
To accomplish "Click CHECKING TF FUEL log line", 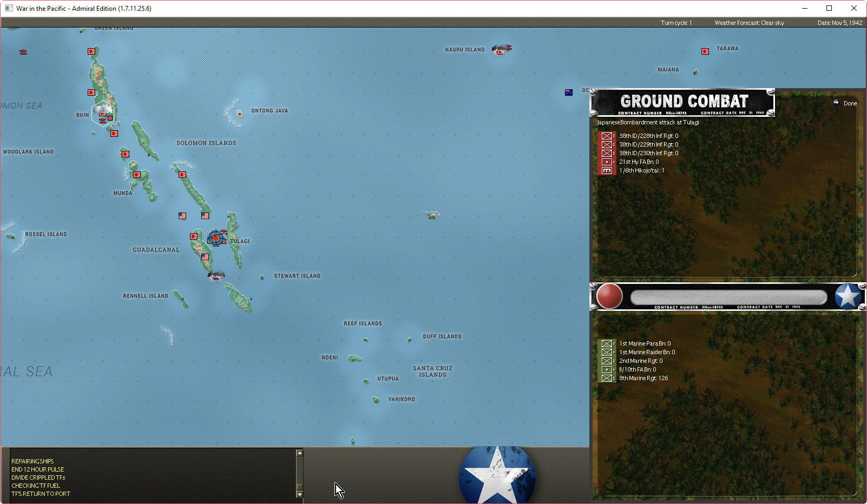I will tap(36, 486).
